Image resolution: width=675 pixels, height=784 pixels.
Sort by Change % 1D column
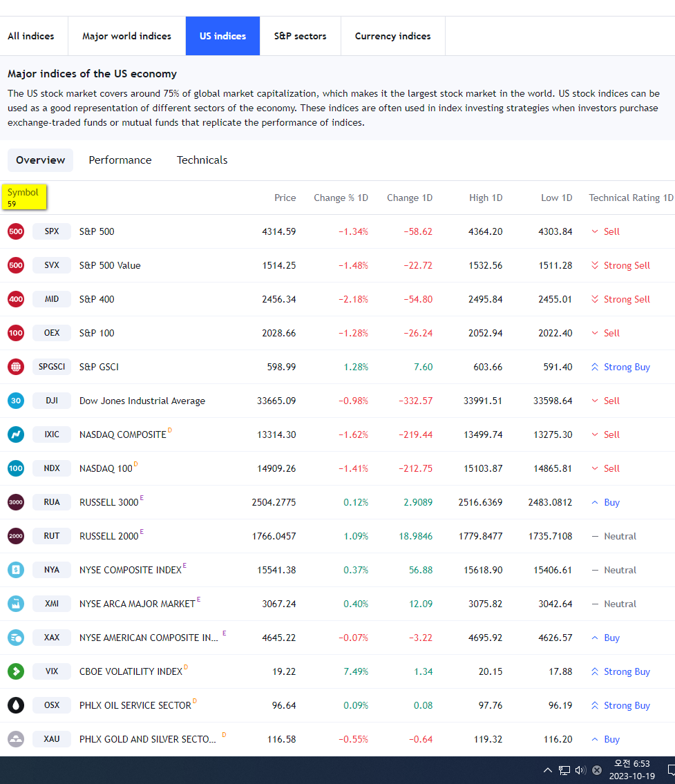[x=341, y=198]
